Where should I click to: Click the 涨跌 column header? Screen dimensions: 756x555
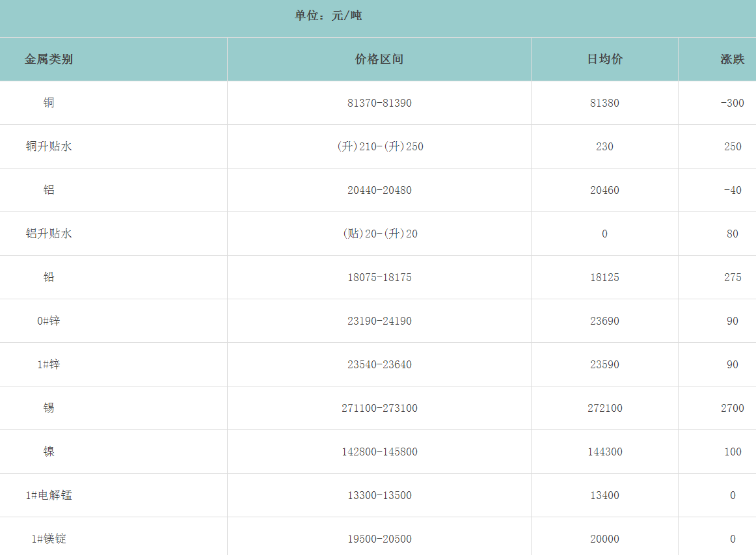tap(732, 59)
